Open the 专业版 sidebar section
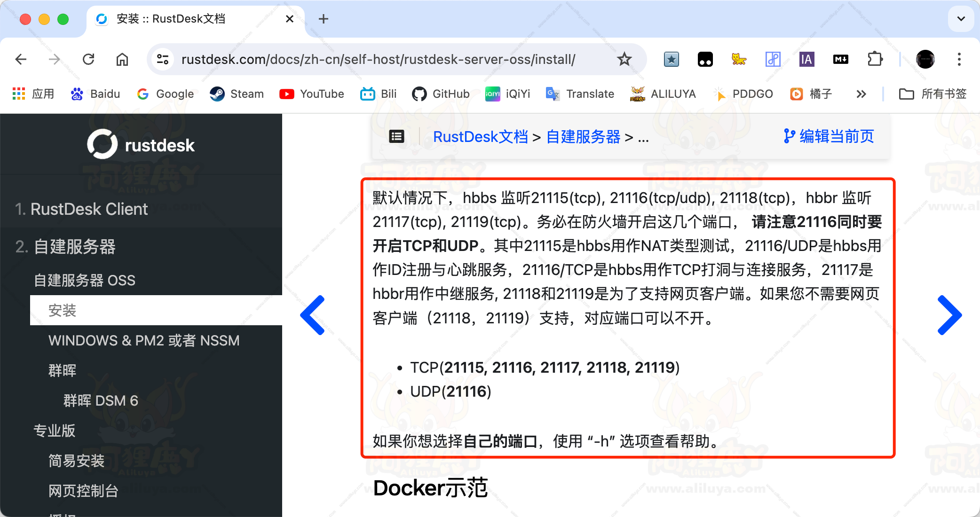This screenshot has height=517, width=980. click(55, 431)
